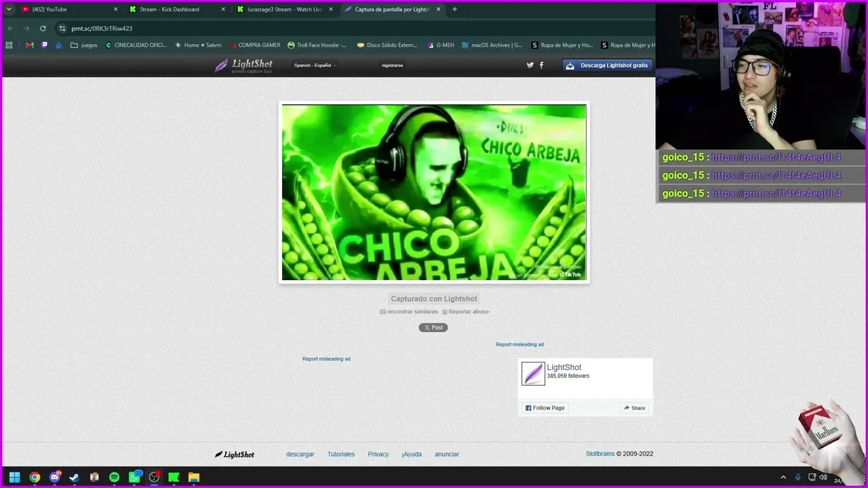Close the (402) YouTube tab
868x488 pixels.
(115, 9)
